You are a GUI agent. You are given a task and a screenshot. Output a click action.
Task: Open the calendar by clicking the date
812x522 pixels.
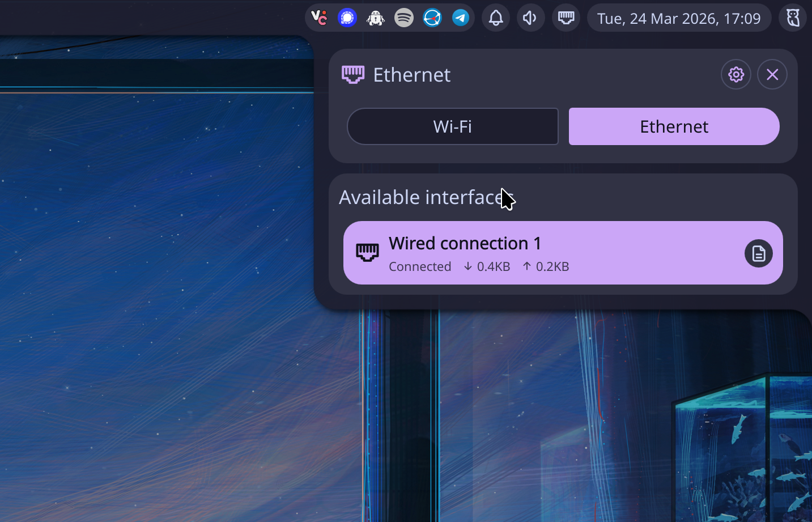pos(678,18)
